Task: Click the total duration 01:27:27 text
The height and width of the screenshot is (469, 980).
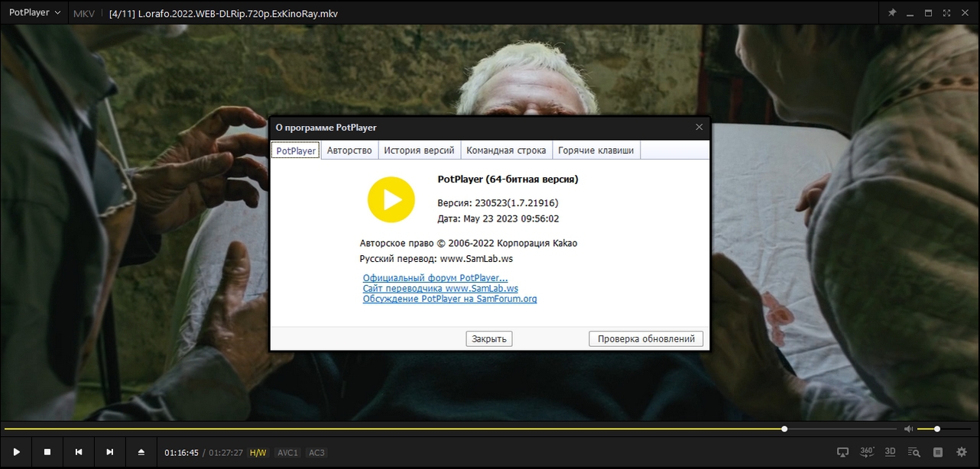Action: click(226, 453)
